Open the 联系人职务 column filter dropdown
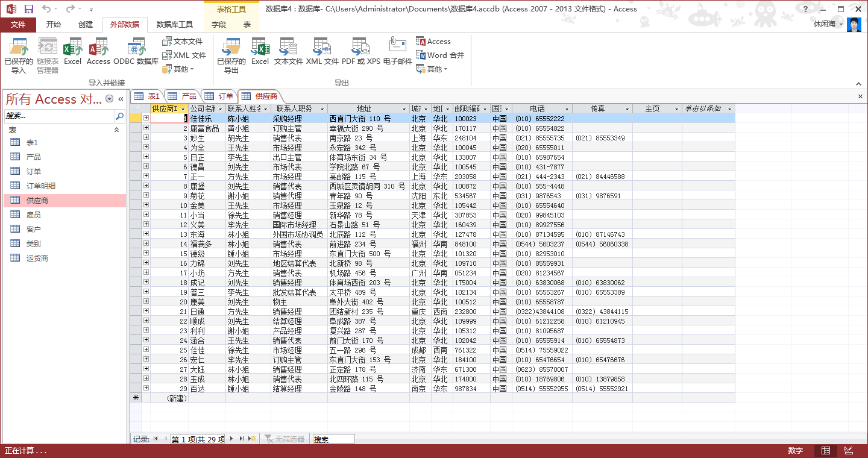This screenshot has width=868, height=458. point(322,108)
